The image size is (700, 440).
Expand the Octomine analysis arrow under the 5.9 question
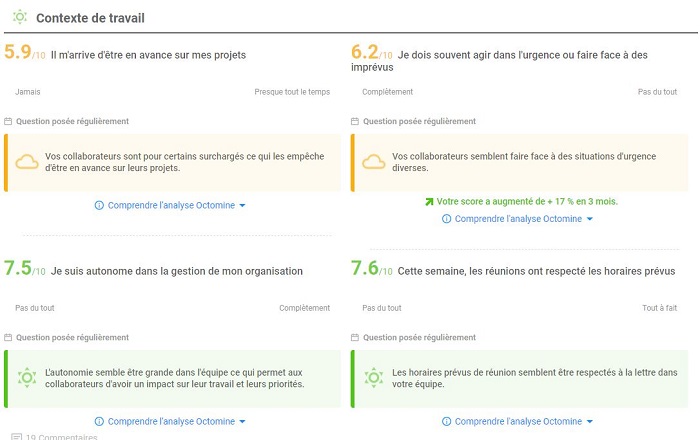(243, 206)
